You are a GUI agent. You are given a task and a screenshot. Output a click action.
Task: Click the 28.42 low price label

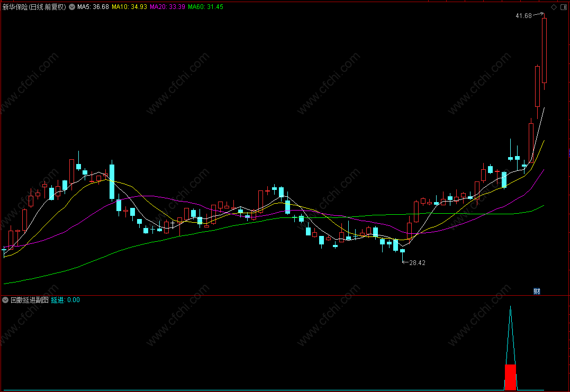click(418, 263)
